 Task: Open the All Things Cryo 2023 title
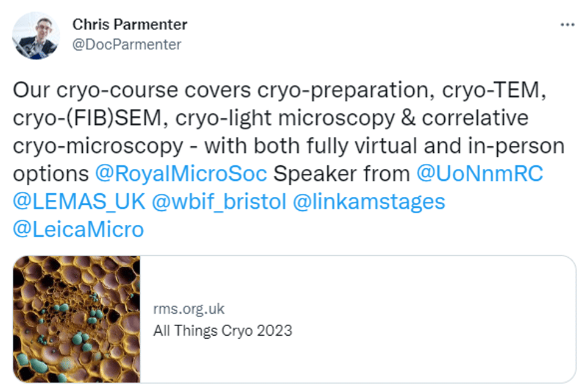[x=223, y=331]
